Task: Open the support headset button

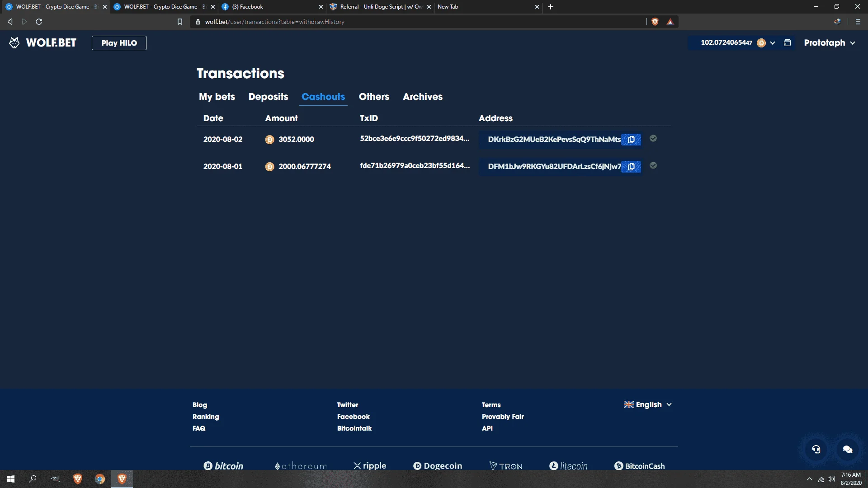Action: (x=816, y=449)
